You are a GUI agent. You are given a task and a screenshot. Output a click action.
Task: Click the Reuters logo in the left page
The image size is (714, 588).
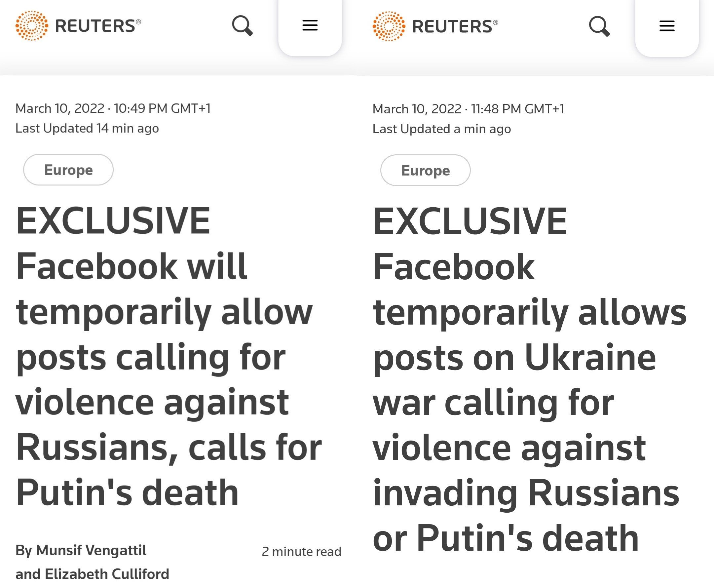32,26
